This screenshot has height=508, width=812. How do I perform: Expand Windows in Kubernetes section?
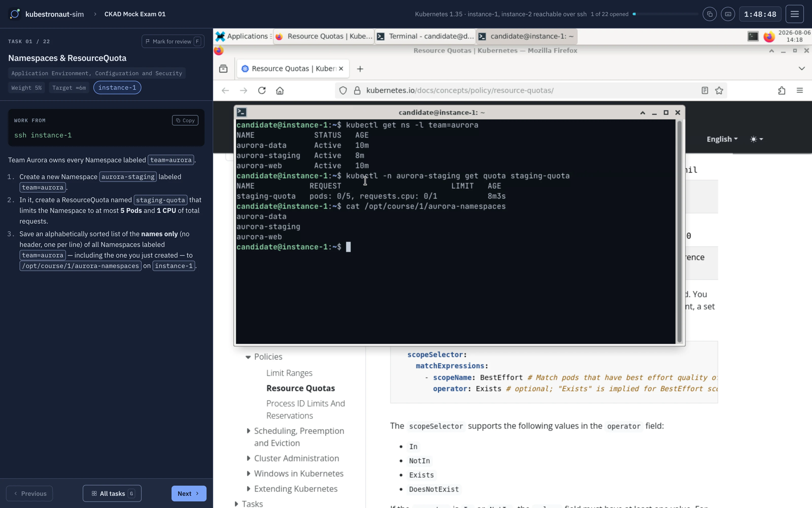coord(249,473)
